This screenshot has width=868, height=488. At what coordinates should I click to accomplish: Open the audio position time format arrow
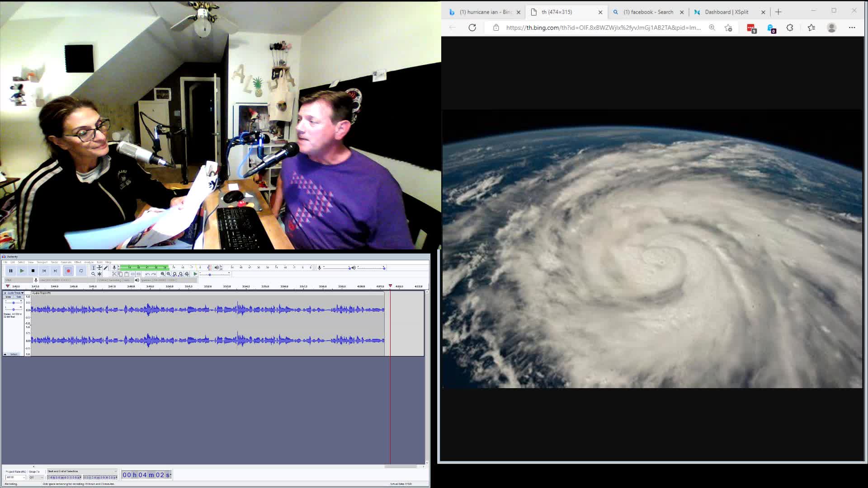(x=170, y=475)
